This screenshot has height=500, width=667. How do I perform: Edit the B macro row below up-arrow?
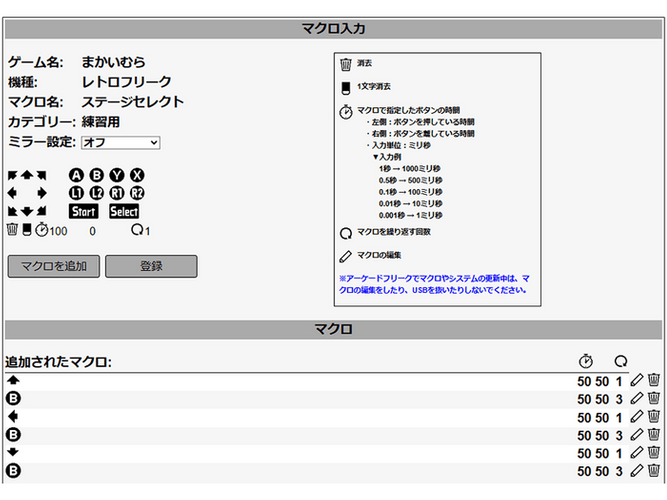coord(636,398)
